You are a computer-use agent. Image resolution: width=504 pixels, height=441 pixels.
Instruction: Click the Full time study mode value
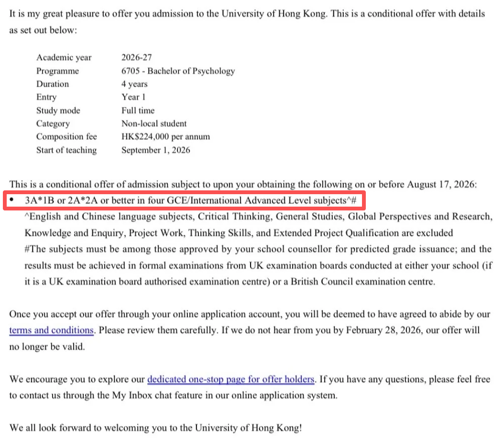pyautogui.click(x=138, y=110)
